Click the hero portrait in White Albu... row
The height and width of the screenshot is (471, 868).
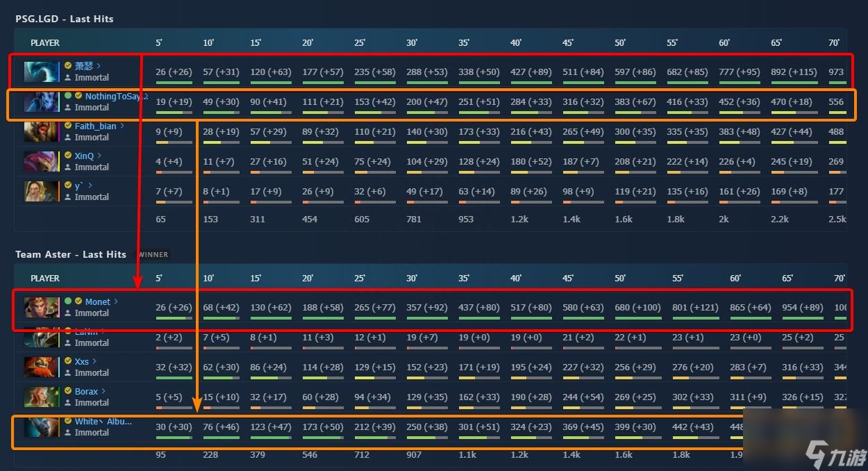coord(42,427)
